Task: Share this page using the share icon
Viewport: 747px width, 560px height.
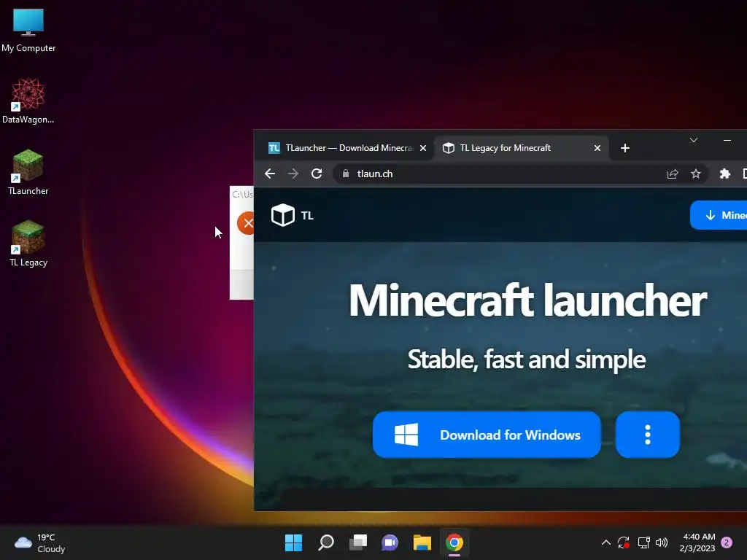Action: (672, 174)
